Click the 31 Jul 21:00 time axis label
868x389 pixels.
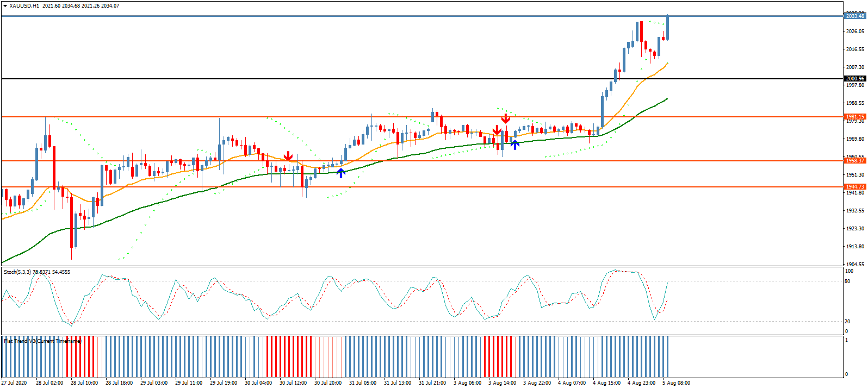click(x=432, y=383)
